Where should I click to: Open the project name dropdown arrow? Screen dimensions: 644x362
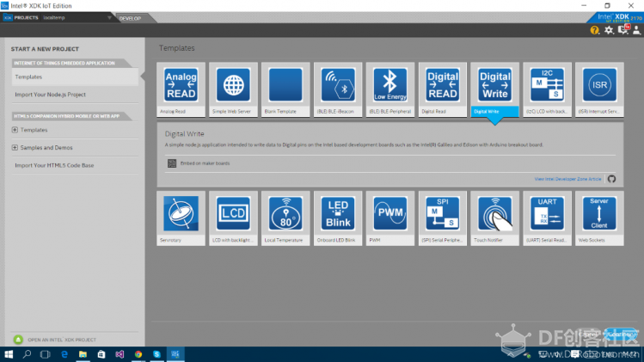[x=109, y=18]
